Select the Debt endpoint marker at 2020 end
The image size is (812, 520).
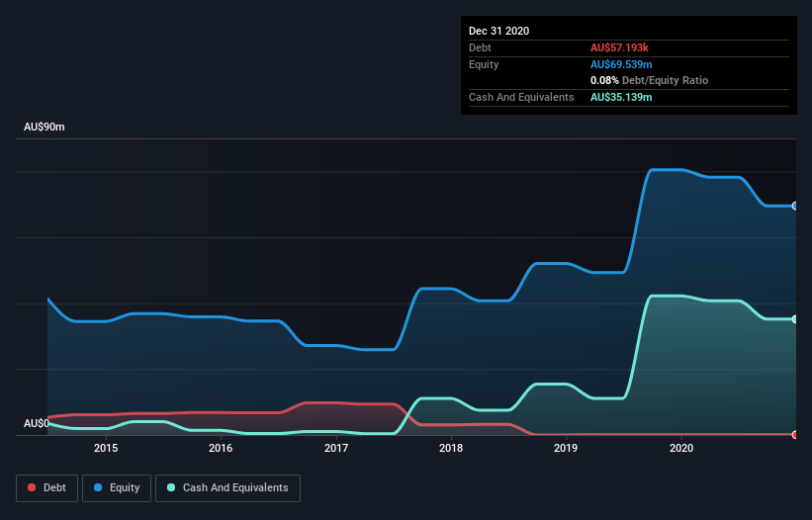795,435
